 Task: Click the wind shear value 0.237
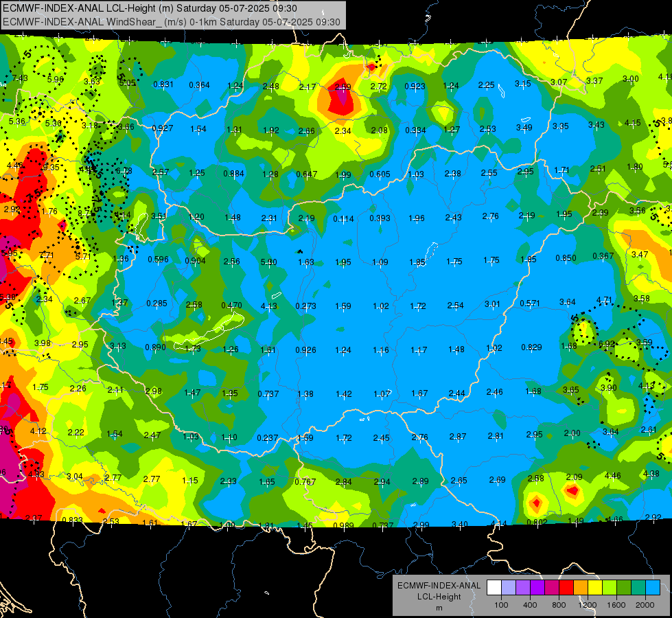click(268, 438)
